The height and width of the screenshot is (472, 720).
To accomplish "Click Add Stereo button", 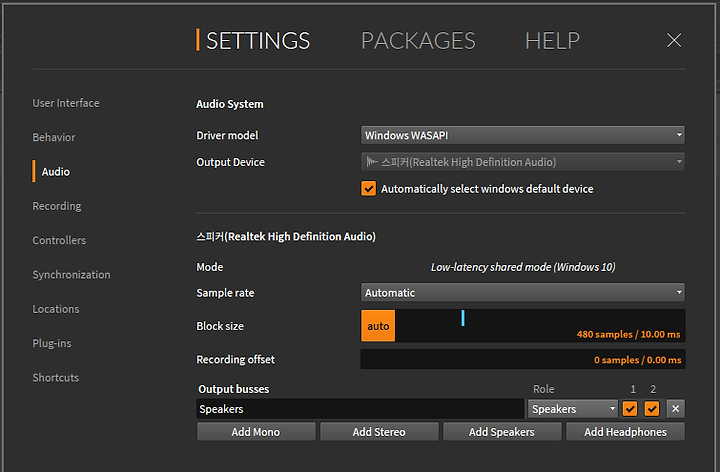I will (x=379, y=432).
